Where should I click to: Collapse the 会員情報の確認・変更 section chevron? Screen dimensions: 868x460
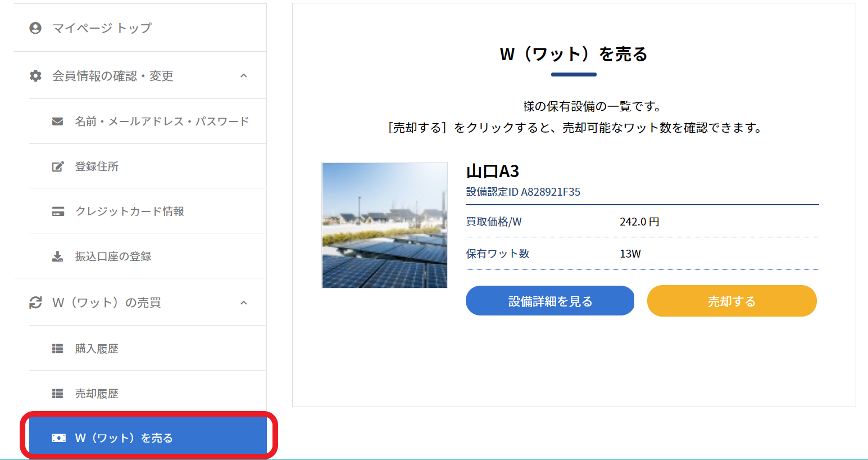coord(243,76)
